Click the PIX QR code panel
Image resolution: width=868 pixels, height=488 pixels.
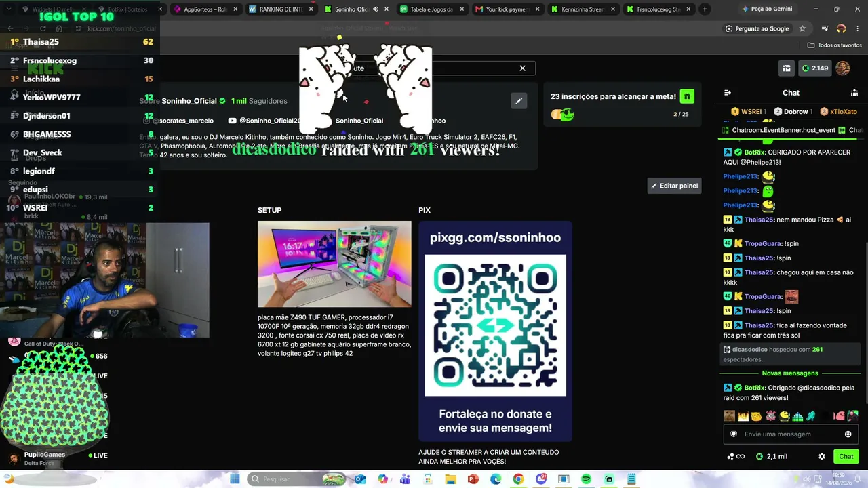tap(495, 331)
